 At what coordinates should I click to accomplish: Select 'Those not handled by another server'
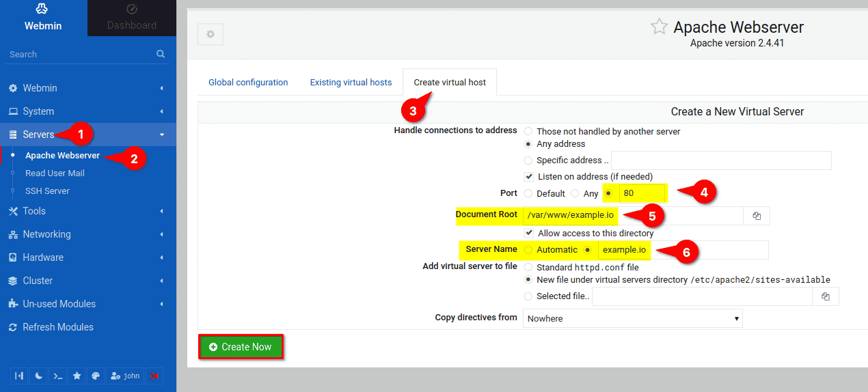pos(528,131)
